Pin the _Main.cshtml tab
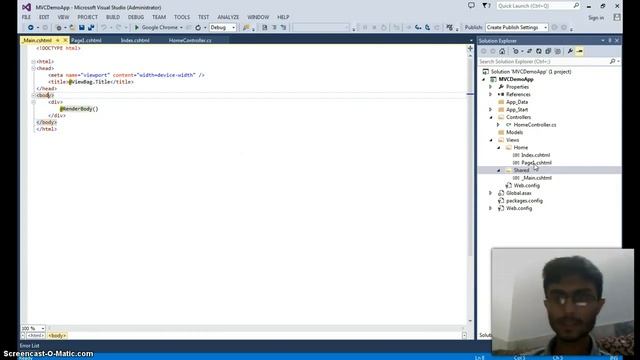 58,40
